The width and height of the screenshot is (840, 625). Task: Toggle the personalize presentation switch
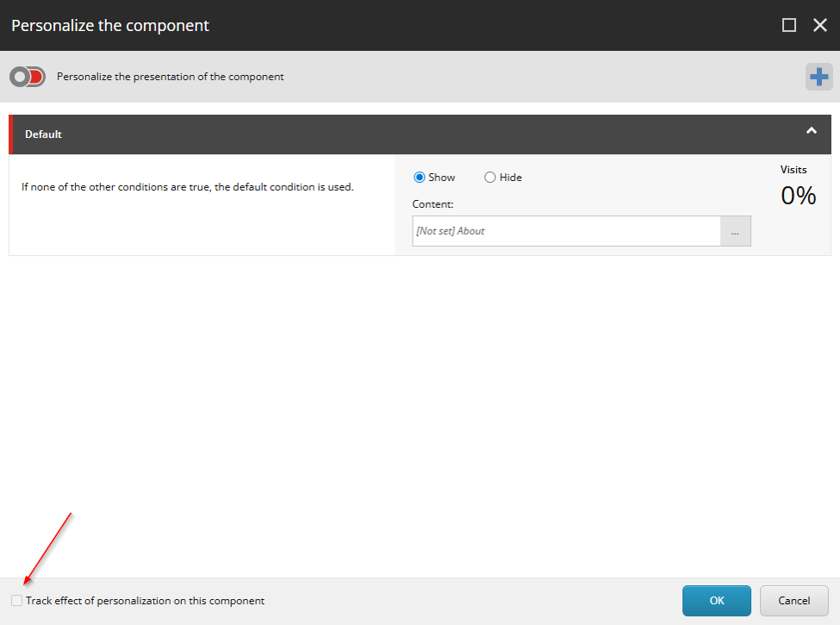[27, 77]
